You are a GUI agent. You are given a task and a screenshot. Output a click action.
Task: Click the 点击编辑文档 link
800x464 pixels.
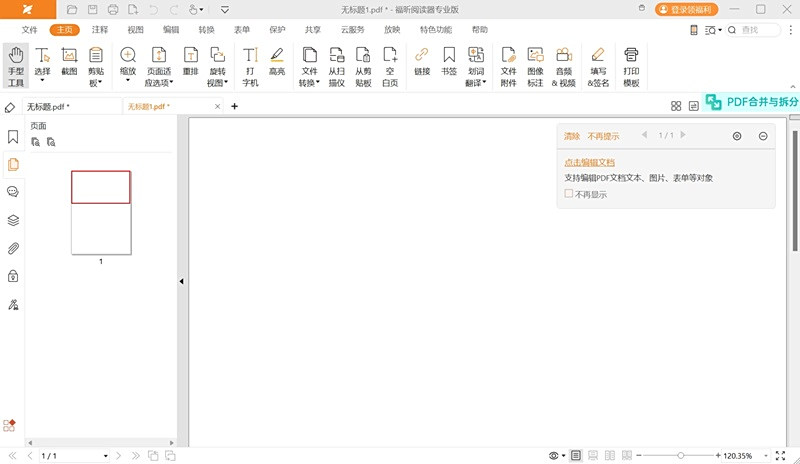click(x=589, y=162)
